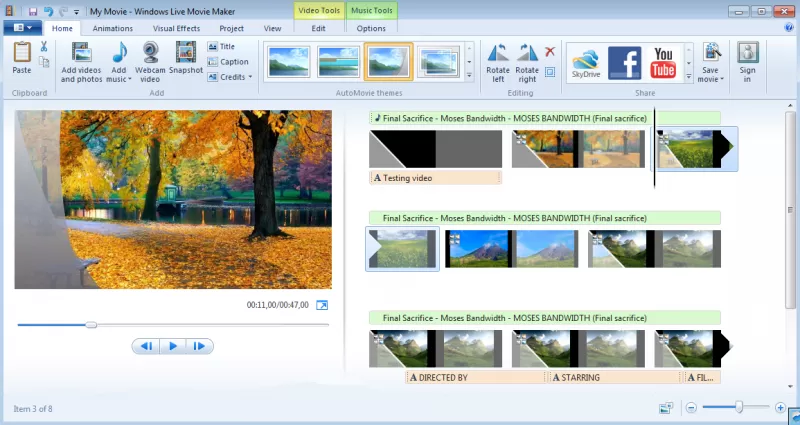
Task: Click the zoom out minus button
Action: pyautogui.click(x=691, y=407)
